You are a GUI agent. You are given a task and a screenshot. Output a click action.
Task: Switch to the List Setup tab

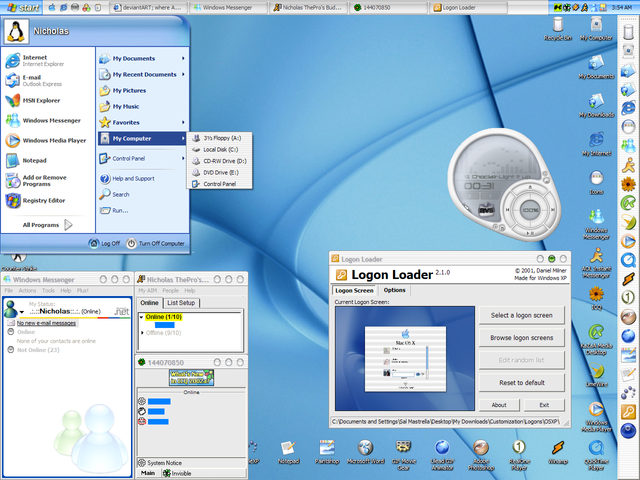pyautogui.click(x=181, y=302)
